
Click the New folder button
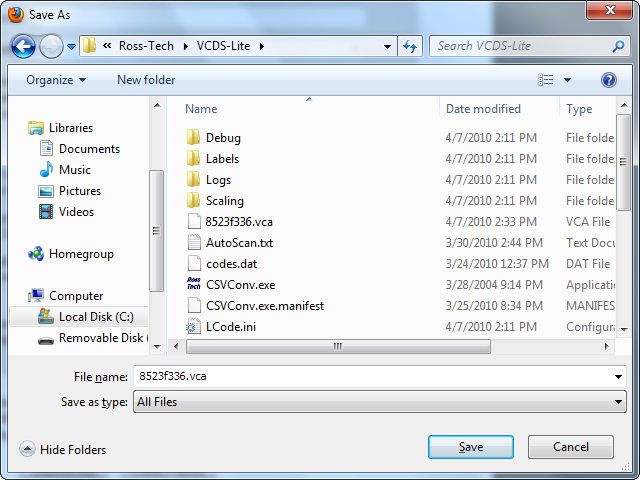tap(146, 80)
